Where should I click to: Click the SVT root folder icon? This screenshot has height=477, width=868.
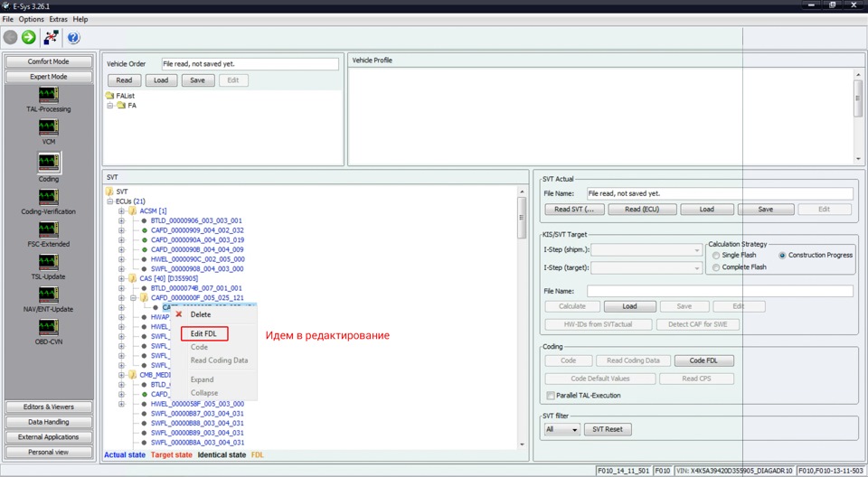click(x=109, y=192)
